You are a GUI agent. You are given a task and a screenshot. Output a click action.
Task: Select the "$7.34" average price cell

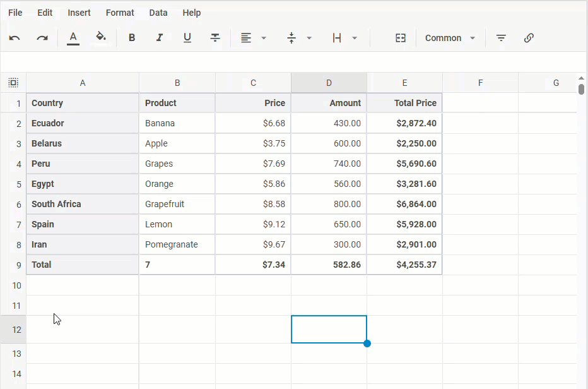pyautogui.click(x=253, y=265)
